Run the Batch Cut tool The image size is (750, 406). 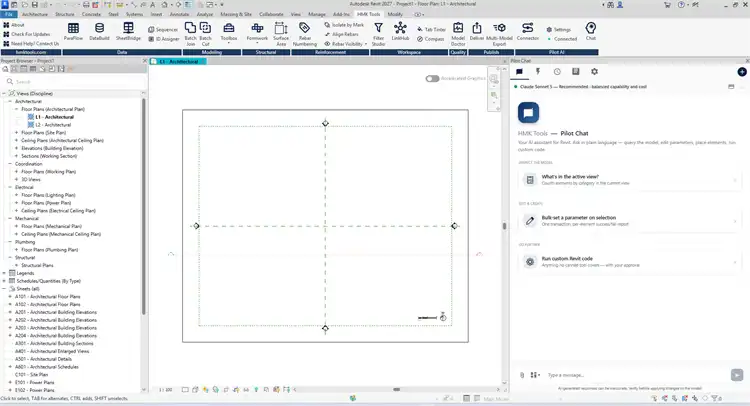pos(205,33)
